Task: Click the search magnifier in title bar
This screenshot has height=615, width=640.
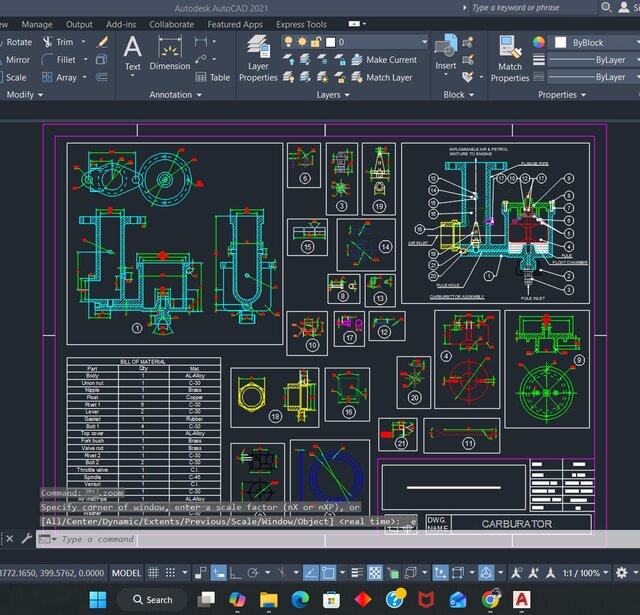Action: click(607, 7)
